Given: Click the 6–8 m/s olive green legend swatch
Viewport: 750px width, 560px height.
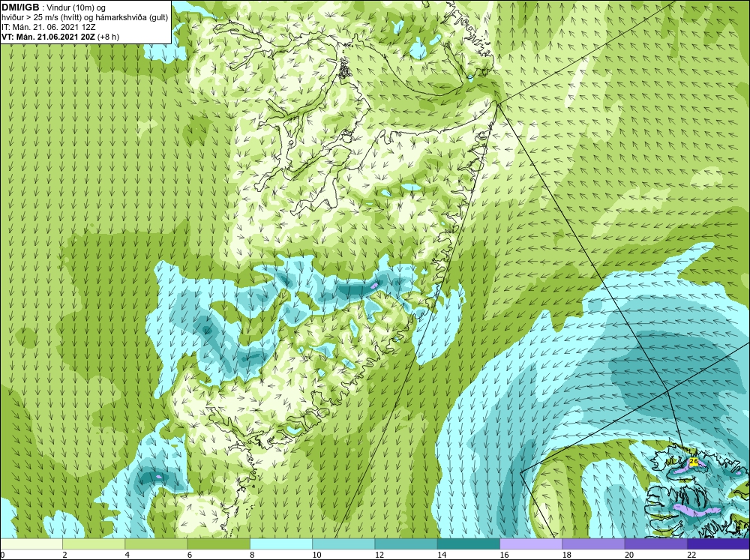Looking at the screenshot, I should 218,544.
